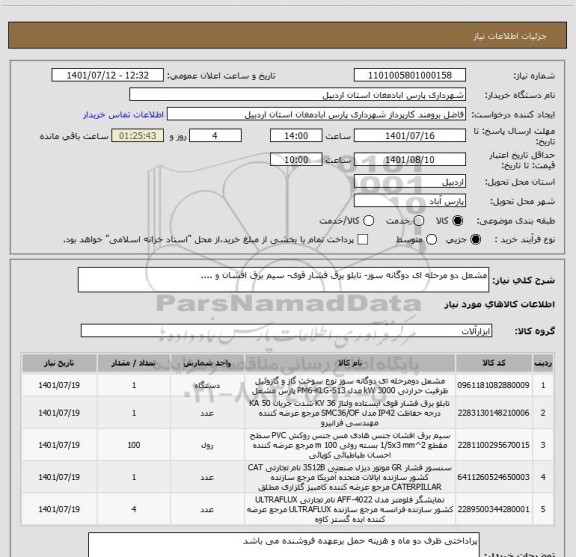Click the تاریخ نیاز column header
This screenshot has width=576, height=557.
click(x=59, y=363)
